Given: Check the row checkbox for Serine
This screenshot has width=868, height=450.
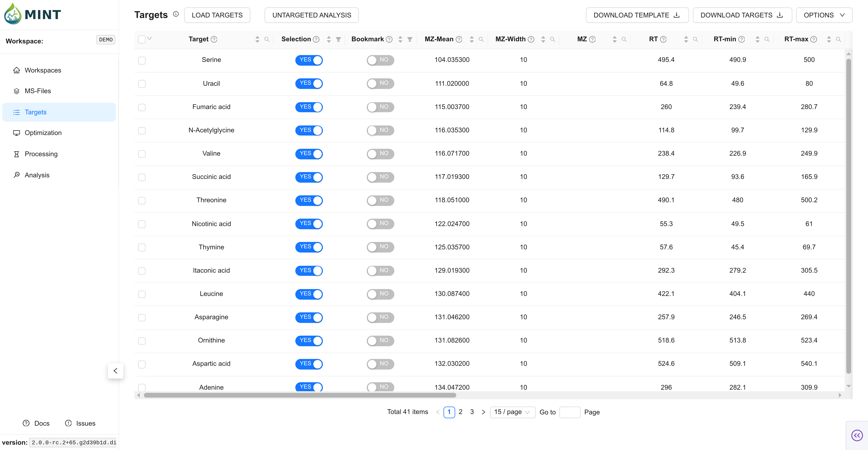Looking at the screenshot, I should coord(142,60).
